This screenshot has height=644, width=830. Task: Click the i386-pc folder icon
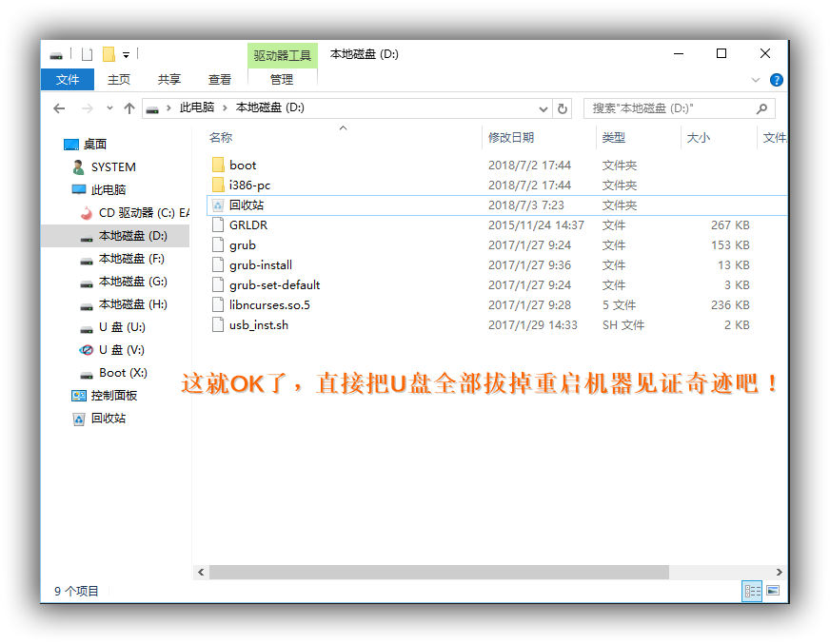(x=218, y=185)
